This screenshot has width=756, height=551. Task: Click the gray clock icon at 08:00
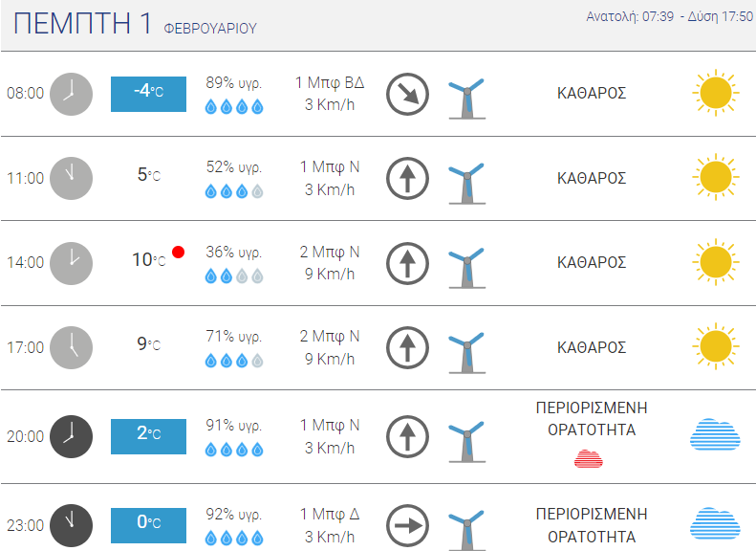pos(72,94)
